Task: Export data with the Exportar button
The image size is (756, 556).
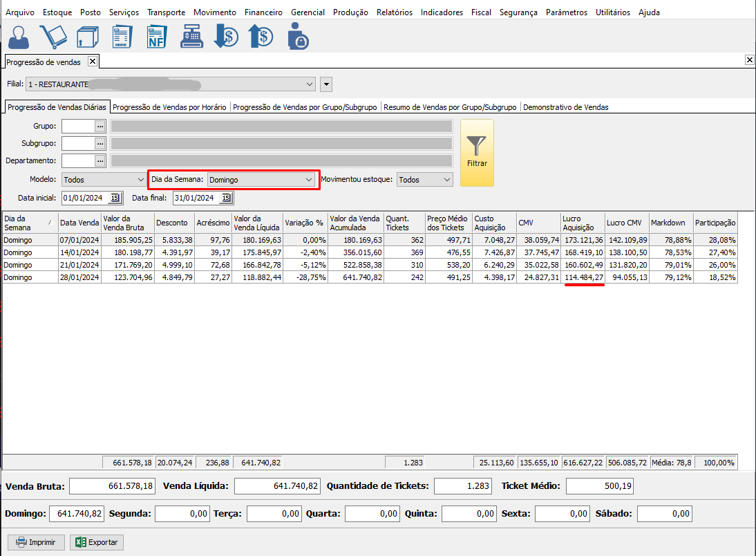Action: 96,542
